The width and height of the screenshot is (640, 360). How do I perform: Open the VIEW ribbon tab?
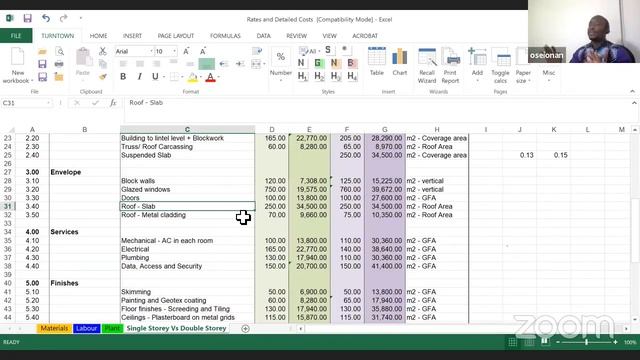329,36
